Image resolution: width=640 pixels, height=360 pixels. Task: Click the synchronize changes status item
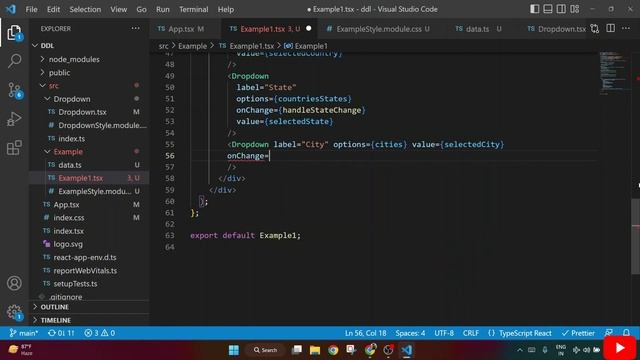pos(61,333)
